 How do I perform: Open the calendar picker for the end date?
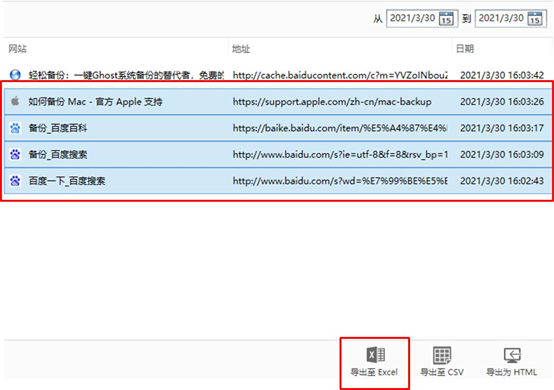[535, 19]
